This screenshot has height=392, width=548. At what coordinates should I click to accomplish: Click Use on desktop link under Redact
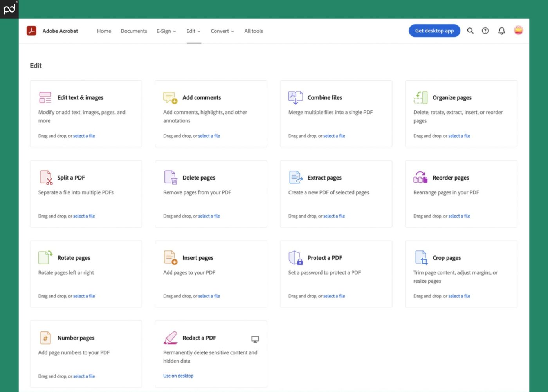pyautogui.click(x=178, y=376)
